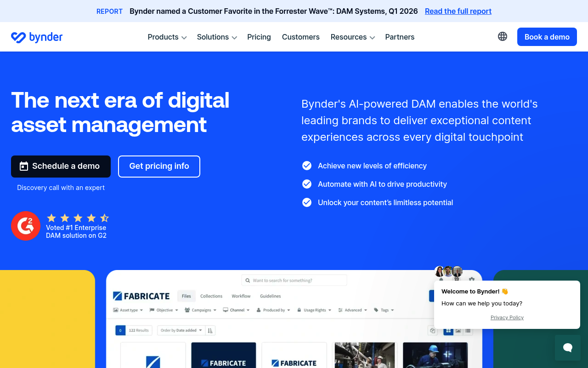
Task: Expand the Resources menu
Action: click(x=353, y=37)
